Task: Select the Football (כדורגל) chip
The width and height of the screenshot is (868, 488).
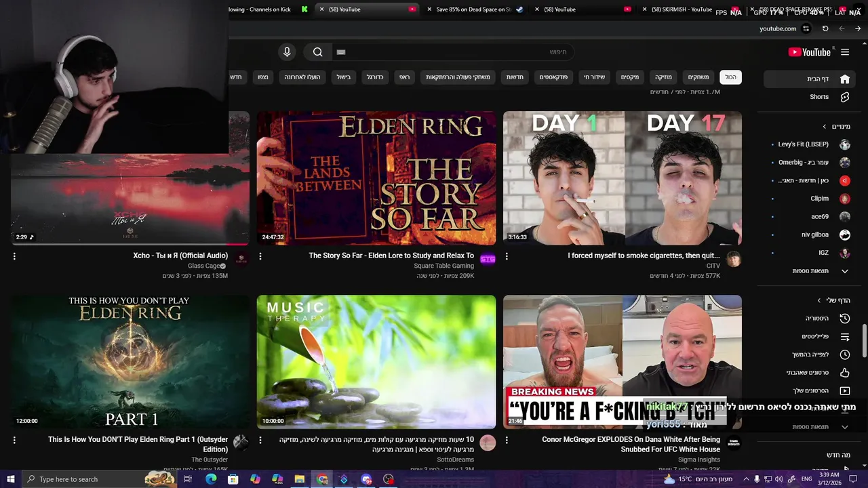Action: (x=375, y=77)
